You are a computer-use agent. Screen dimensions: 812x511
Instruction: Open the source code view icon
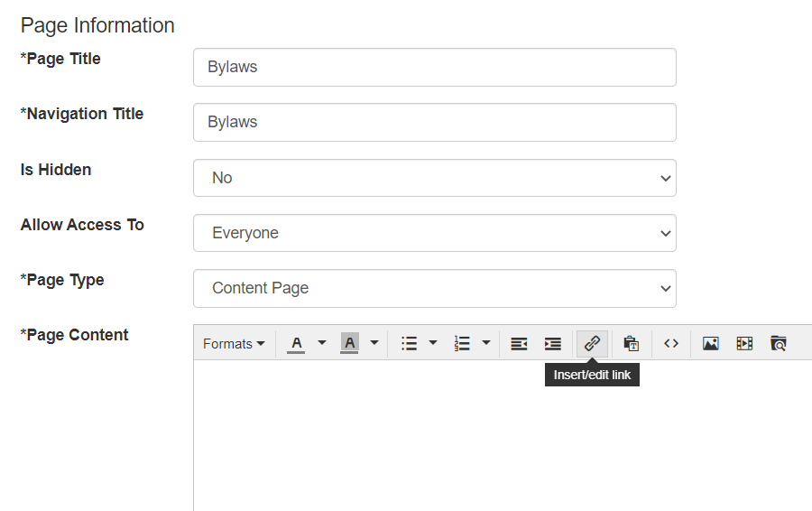click(671, 344)
